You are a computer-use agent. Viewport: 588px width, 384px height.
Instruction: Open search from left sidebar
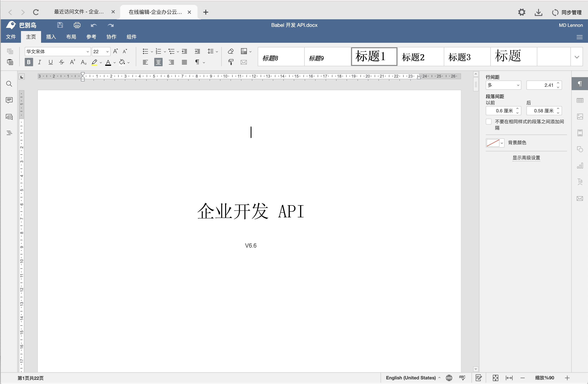(9, 84)
